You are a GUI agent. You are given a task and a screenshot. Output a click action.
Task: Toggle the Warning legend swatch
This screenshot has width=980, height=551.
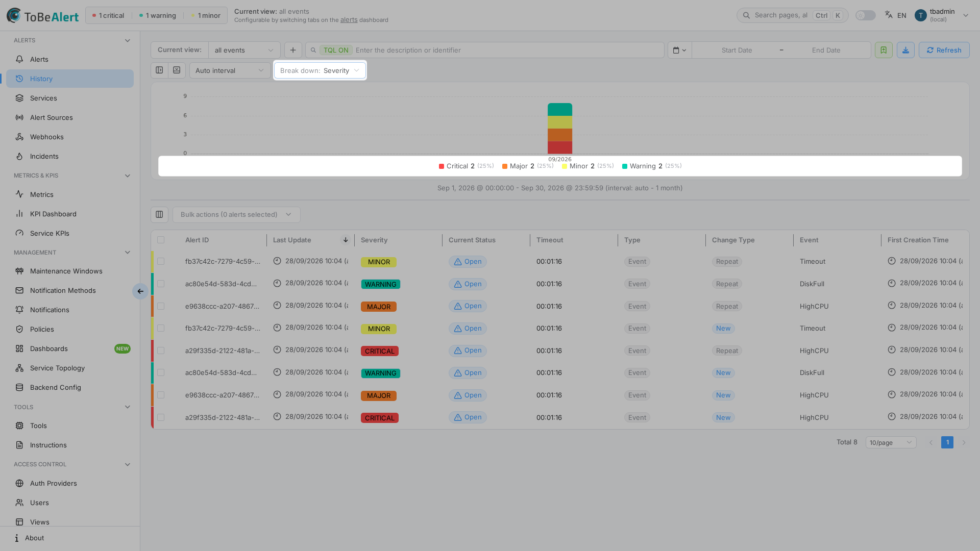625,166
